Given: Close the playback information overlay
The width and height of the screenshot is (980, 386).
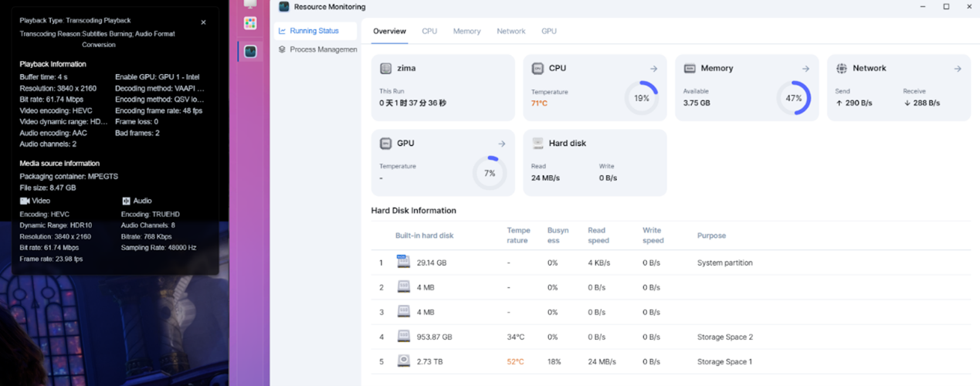Looking at the screenshot, I should (203, 22).
